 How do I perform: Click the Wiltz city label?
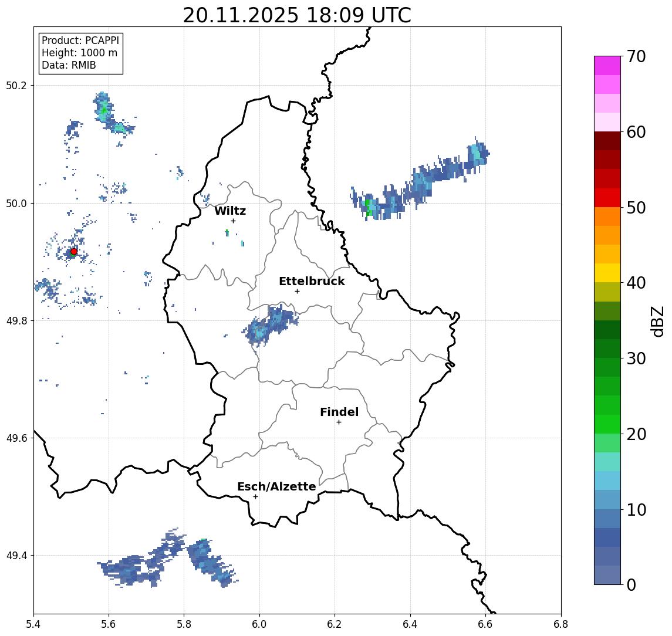(x=230, y=211)
